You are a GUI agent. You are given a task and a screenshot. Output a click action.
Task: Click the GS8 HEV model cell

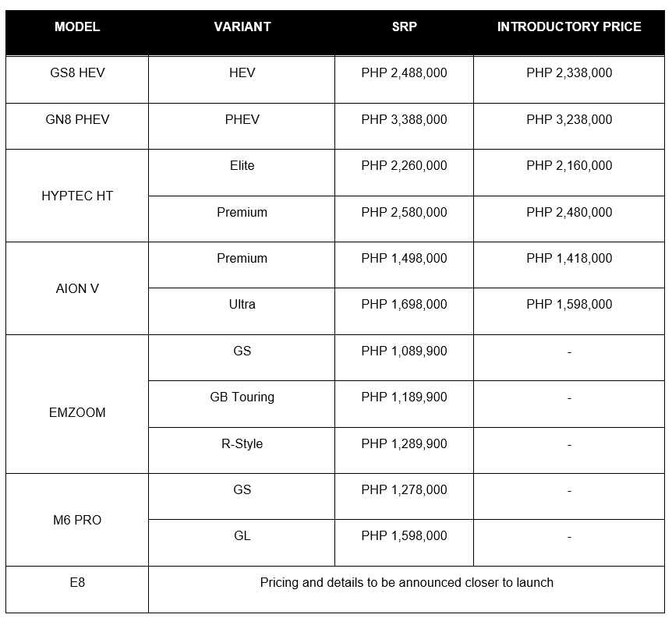[77, 73]
